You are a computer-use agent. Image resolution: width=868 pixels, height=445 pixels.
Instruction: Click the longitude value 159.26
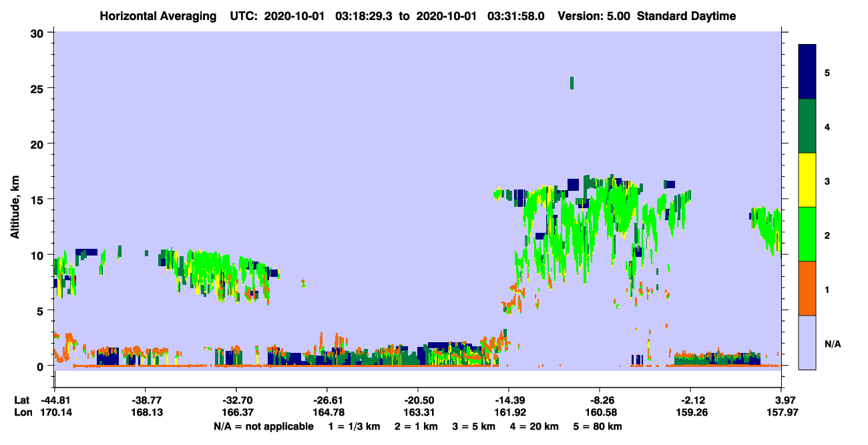[x=691, y=412]
